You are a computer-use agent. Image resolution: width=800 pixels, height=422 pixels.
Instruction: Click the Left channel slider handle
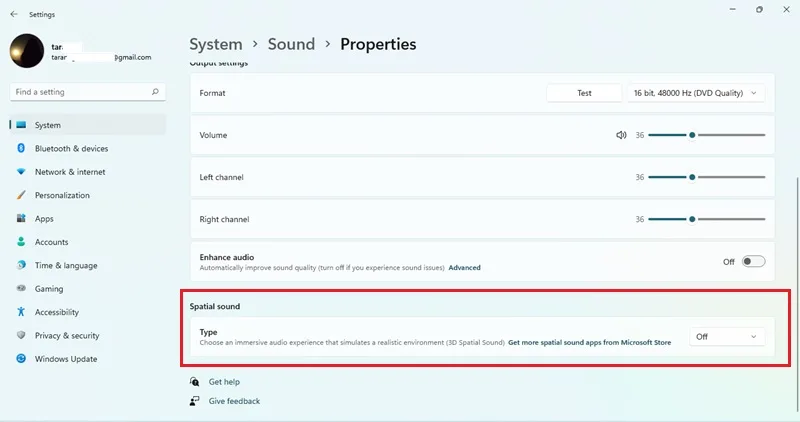coord(692,177)
